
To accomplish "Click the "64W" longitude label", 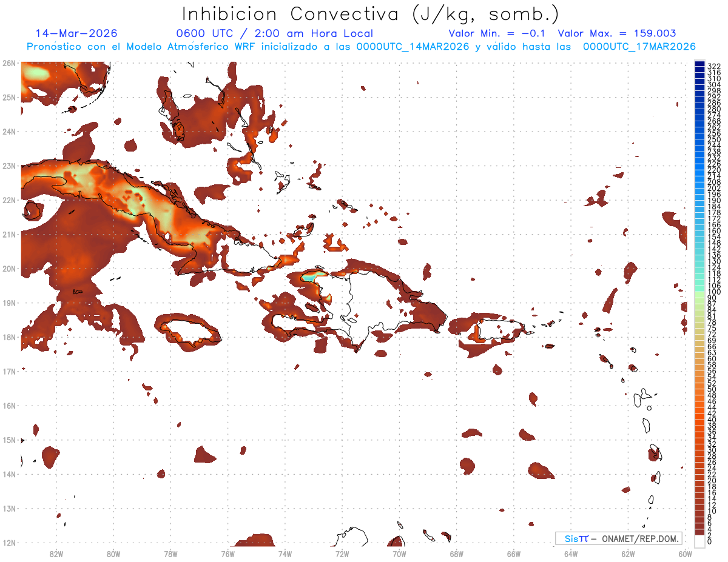I will click(571, 554).
